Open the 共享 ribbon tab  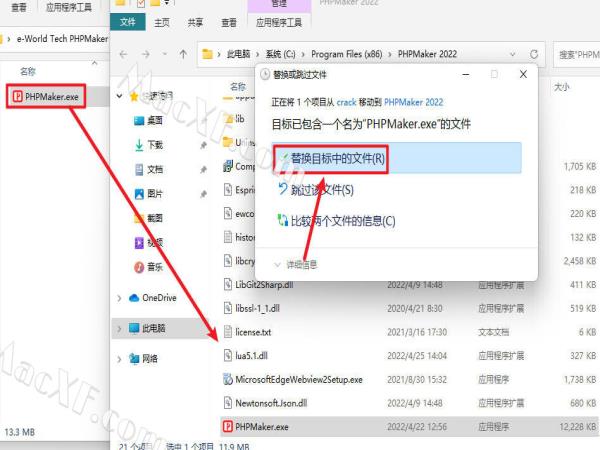195,23
